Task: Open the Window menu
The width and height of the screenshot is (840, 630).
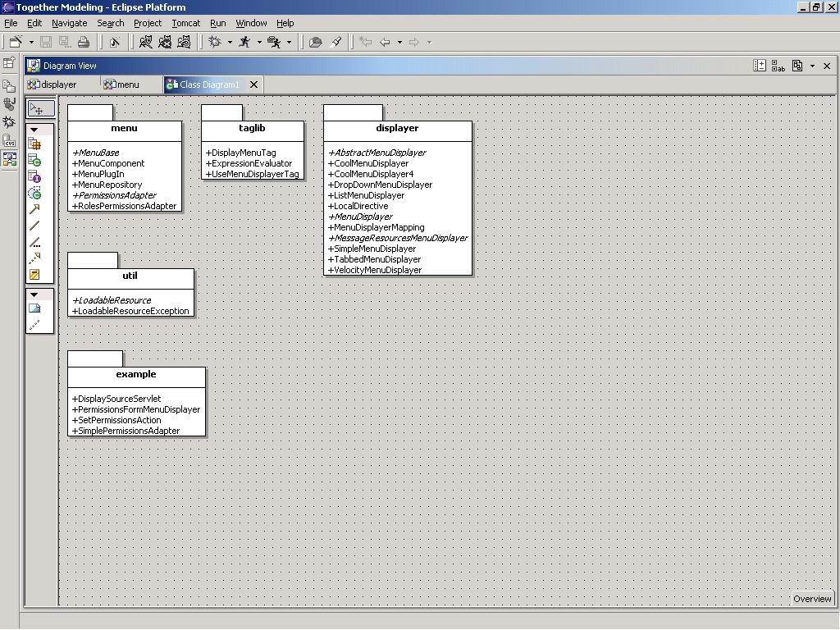Action: 251,23
